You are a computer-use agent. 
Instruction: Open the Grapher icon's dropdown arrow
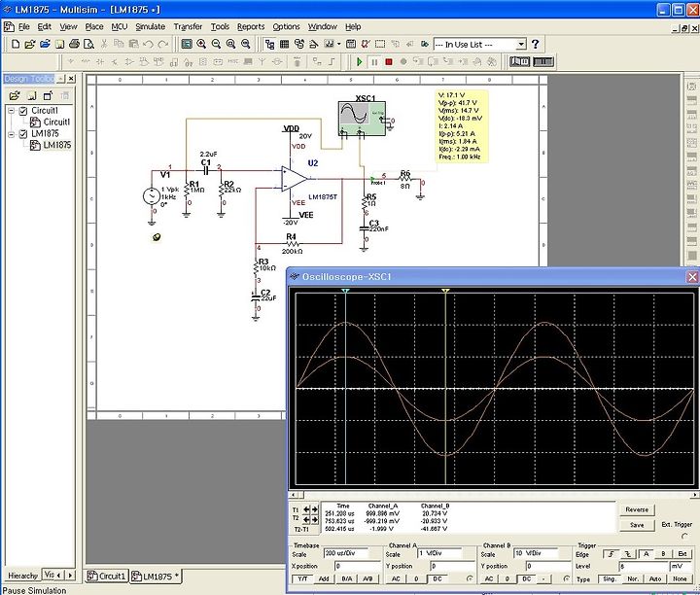click(339, 44)
